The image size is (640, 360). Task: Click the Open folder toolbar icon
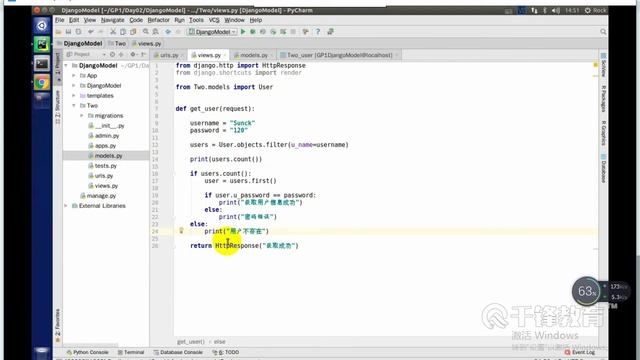coord(59,32)
